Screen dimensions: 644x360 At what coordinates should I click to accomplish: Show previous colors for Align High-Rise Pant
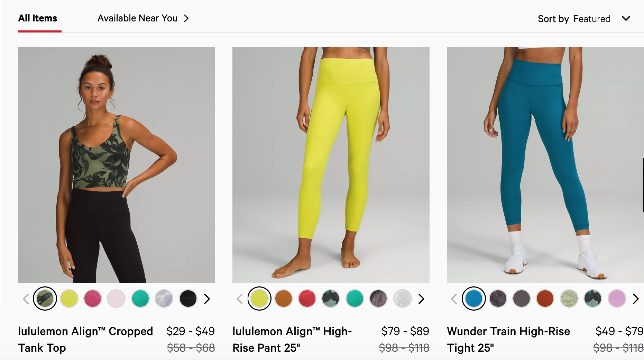click(240, 299)
